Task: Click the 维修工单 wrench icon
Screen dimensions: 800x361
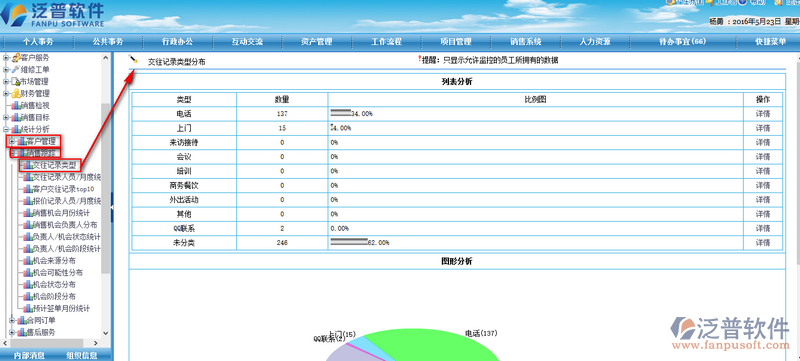Action: (16, 69)
